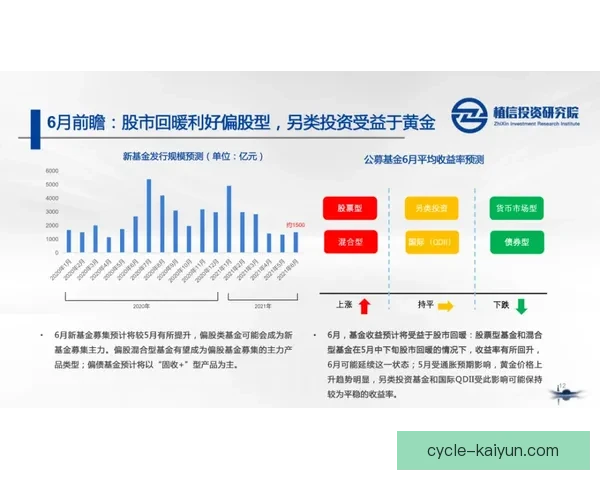The width and height of the screenshot is (600, 480).
Task: Click the airplane graphic near the page number
Action: pos(567,394)
